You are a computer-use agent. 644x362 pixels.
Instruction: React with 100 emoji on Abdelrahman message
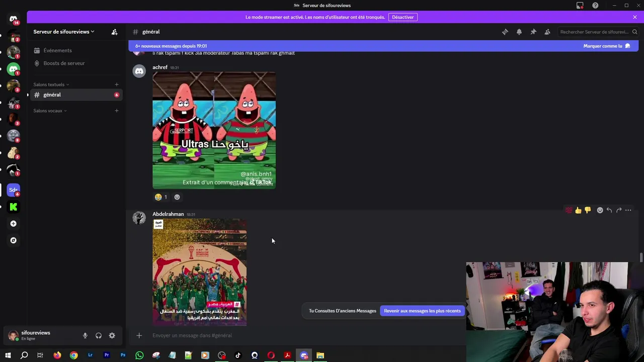[569, 210]
